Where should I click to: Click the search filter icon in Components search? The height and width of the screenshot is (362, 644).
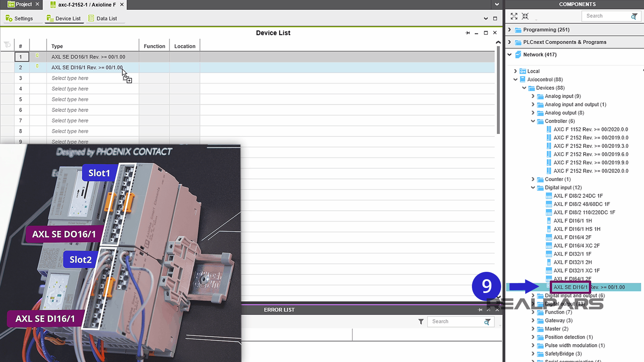coord(634,16)
